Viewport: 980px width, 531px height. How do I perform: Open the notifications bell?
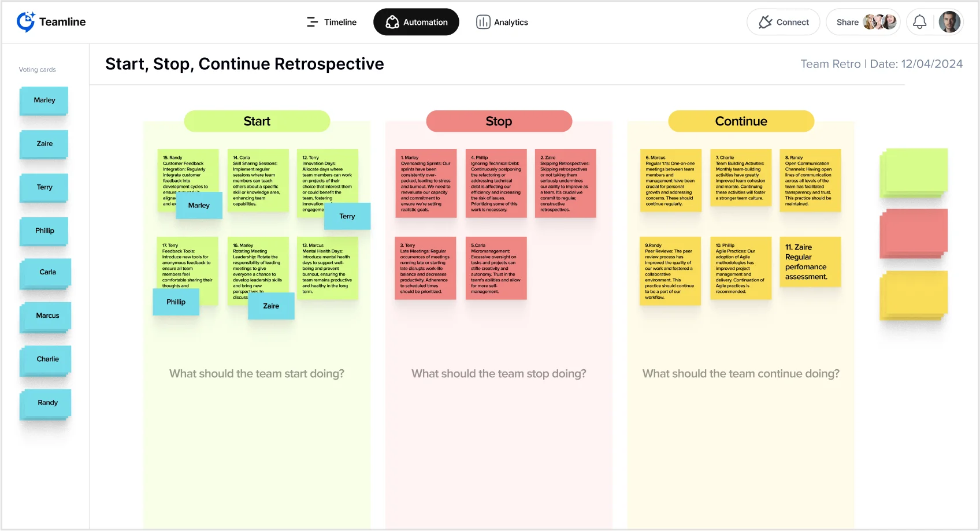[x=920, y=22]
